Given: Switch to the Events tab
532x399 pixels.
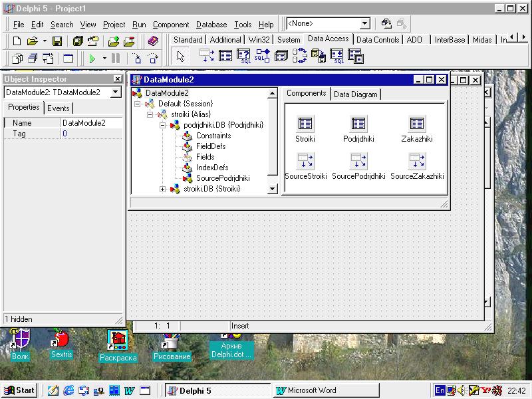Looking at the screenshot, I should (58, 108).
